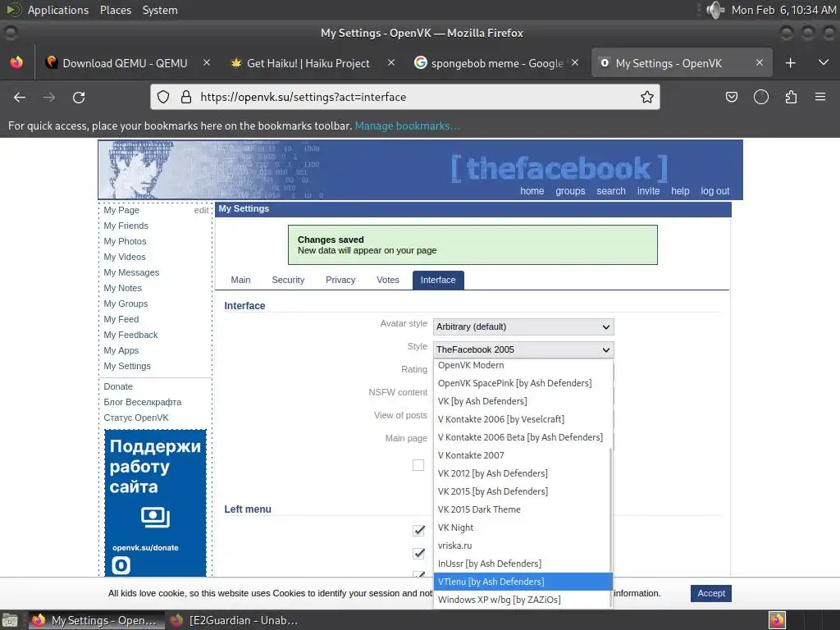Click the donate banner image
The height and width of the screenshot is (630, 840).
coord(155,503)
